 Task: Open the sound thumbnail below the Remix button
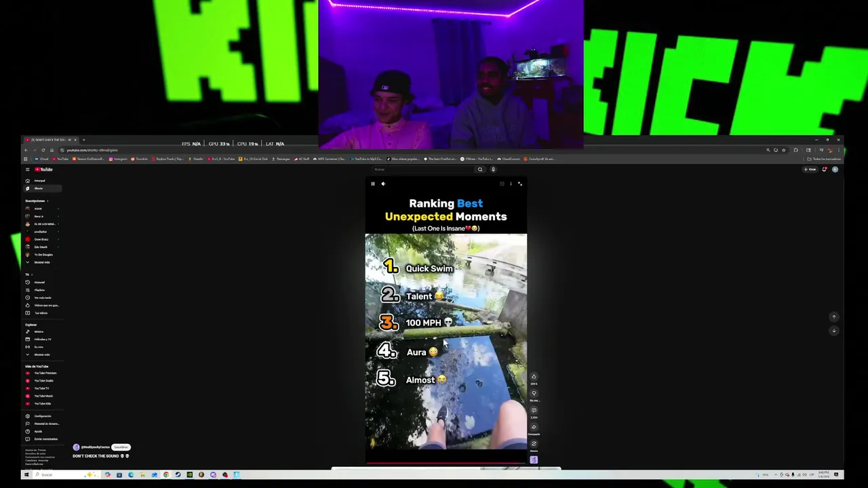(534, 460)
